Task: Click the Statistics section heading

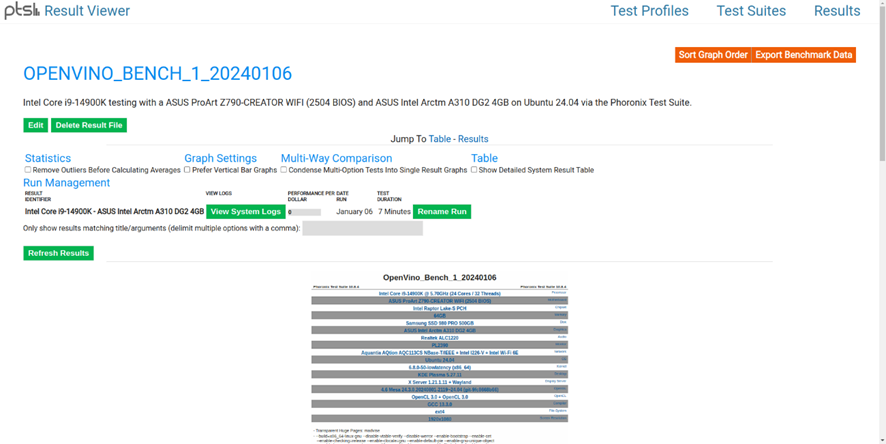Action: pos(48,158)
